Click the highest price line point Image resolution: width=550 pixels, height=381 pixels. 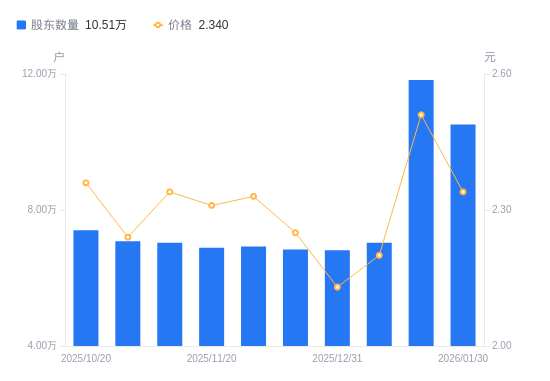[x=421, y=115]
